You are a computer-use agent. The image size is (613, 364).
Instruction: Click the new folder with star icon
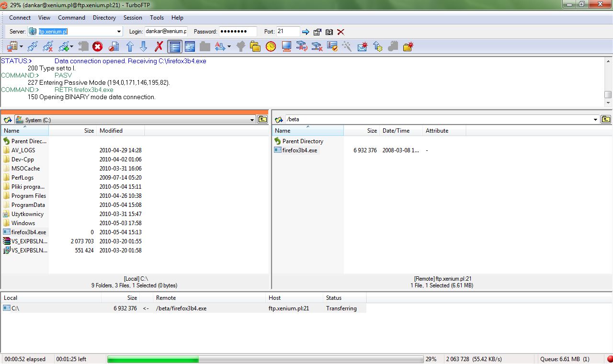click(408, 46)
